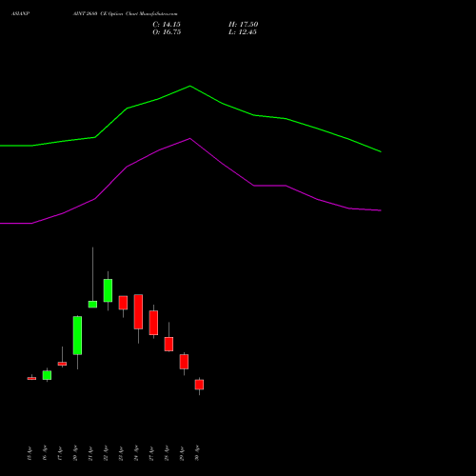Image resolution: width=476 pixels, height=476 pixels.
Task: Click the red candle on 23 Apr
Action: pos(123,303)
